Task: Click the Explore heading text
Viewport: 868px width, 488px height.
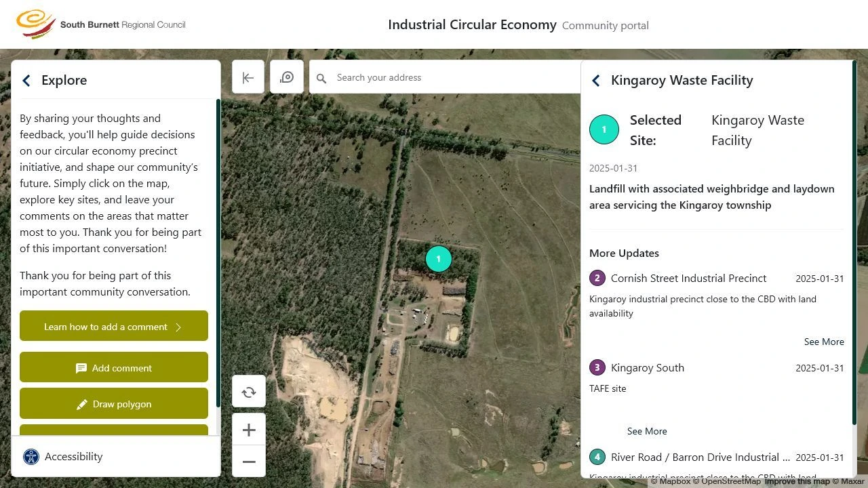Action: click(64, 80)
